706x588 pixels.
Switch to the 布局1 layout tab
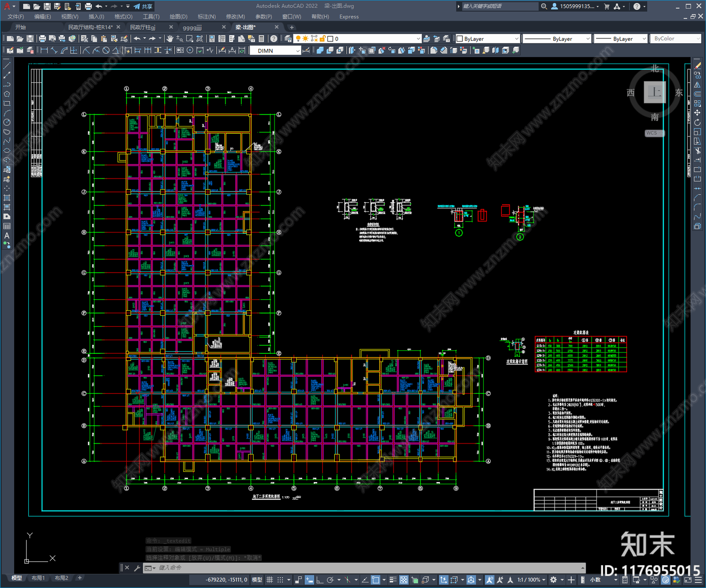point(38,578)
